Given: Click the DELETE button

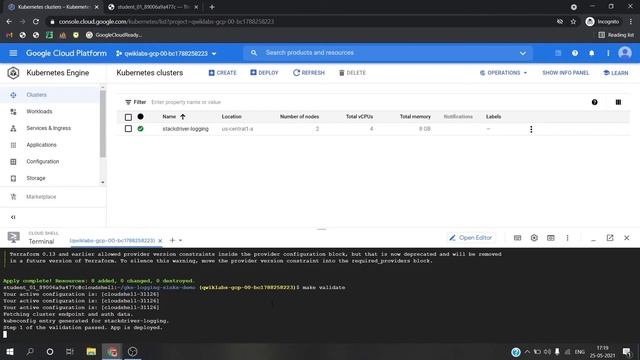Looking at the screenshot, I should 352,73.
